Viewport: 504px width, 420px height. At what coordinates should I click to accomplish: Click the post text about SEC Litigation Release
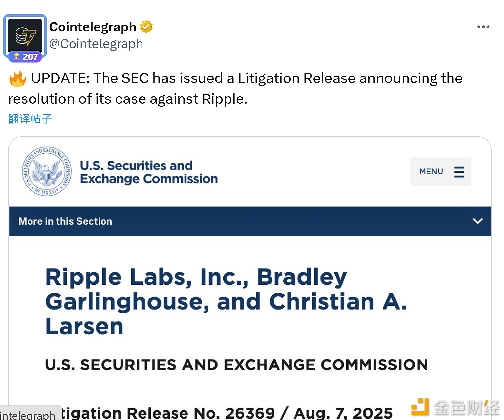tap(235, 88)
